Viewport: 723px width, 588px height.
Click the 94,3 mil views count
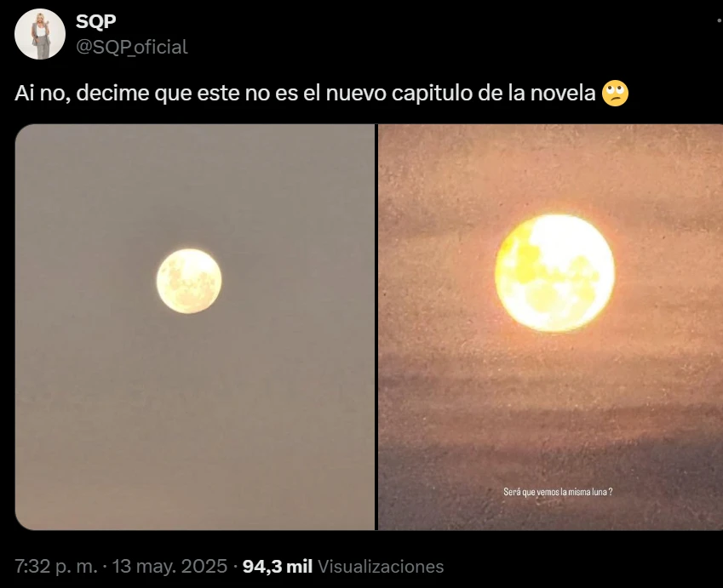[278, 567]
